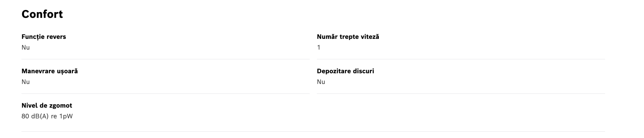Click the "1pW" text in noise value
644x138 pixels.
click(x=66, y=116)
